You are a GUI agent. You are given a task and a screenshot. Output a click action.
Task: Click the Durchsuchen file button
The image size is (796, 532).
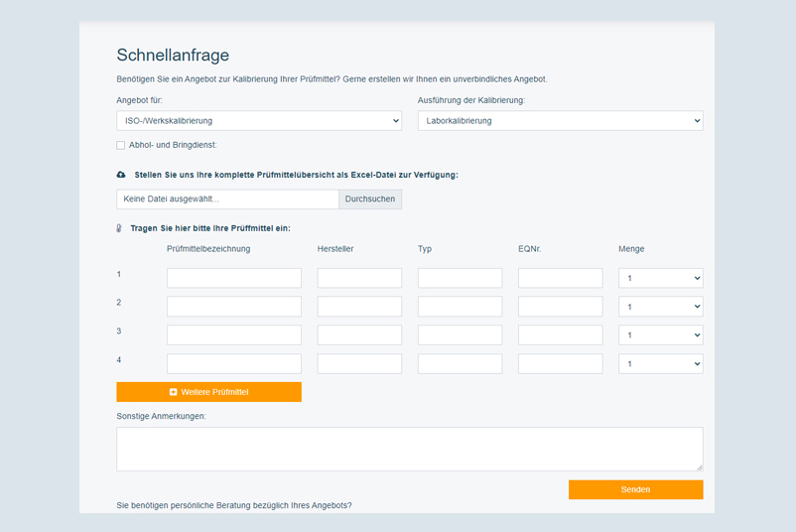[x=370, y=199]
